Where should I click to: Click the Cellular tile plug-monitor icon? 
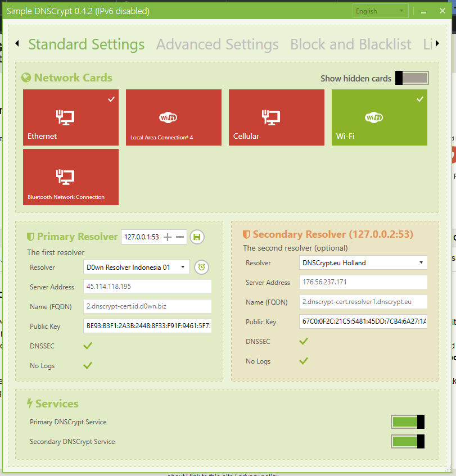click(270, 117)
